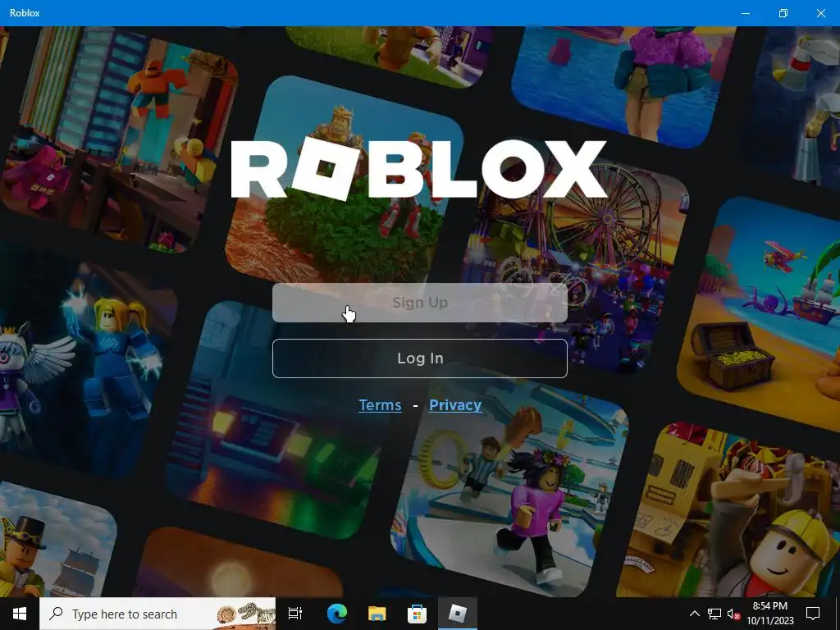Viewport: 840px width, 630px height.
Task: Open the notifications action center icon
Action: pyautogui.click(x=813, y=614)
